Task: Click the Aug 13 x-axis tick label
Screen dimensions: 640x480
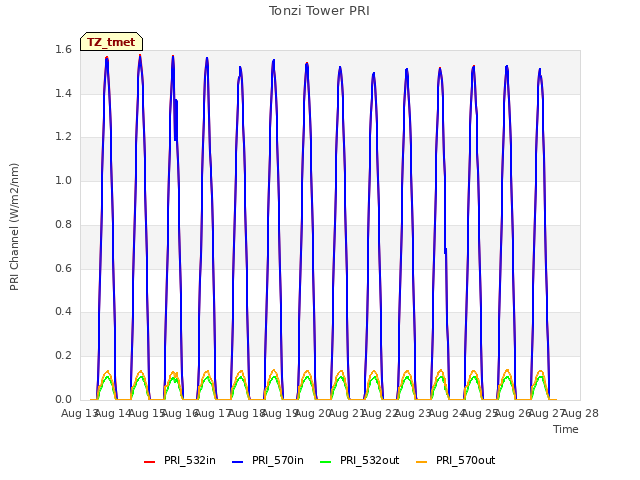Action: (79, 413)
